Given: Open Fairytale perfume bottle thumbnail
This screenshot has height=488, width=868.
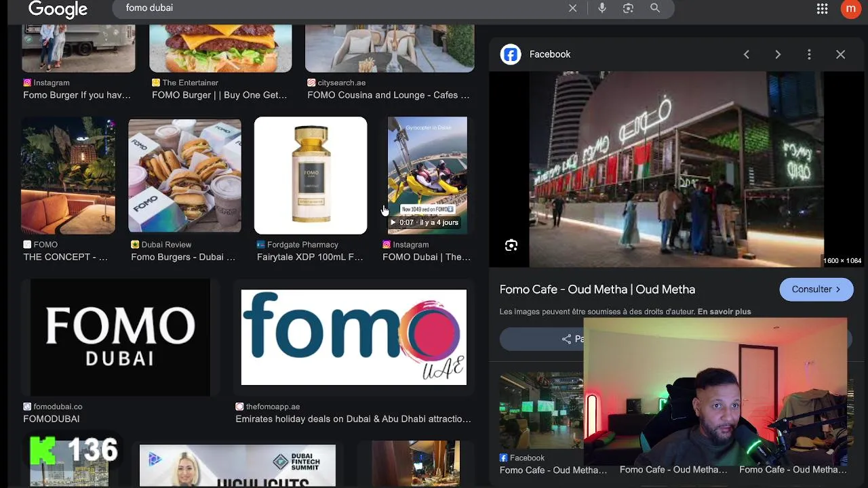Looking at the screenshot, I should click(311, 176).
